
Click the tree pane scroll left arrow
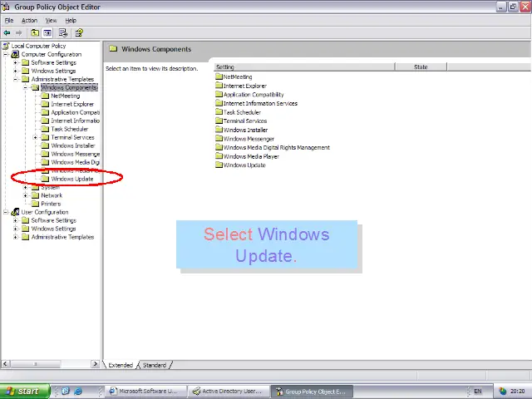tap(5, 364)
